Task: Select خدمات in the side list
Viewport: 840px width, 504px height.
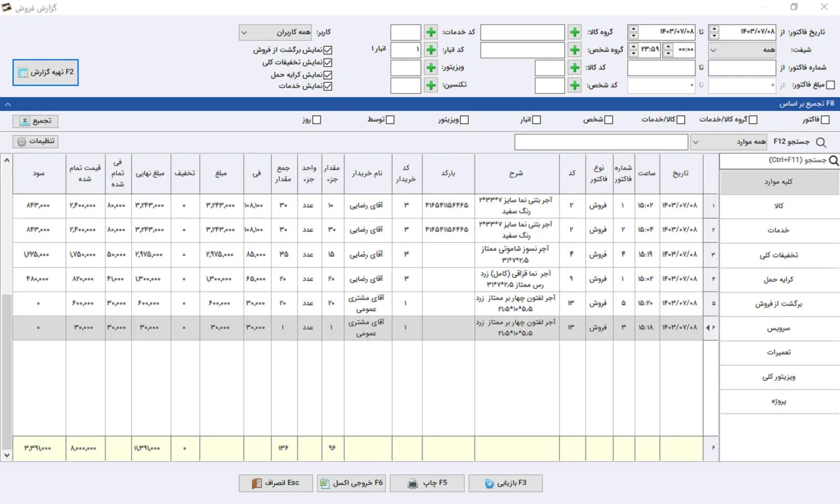Action: click(x=780, y=230)
